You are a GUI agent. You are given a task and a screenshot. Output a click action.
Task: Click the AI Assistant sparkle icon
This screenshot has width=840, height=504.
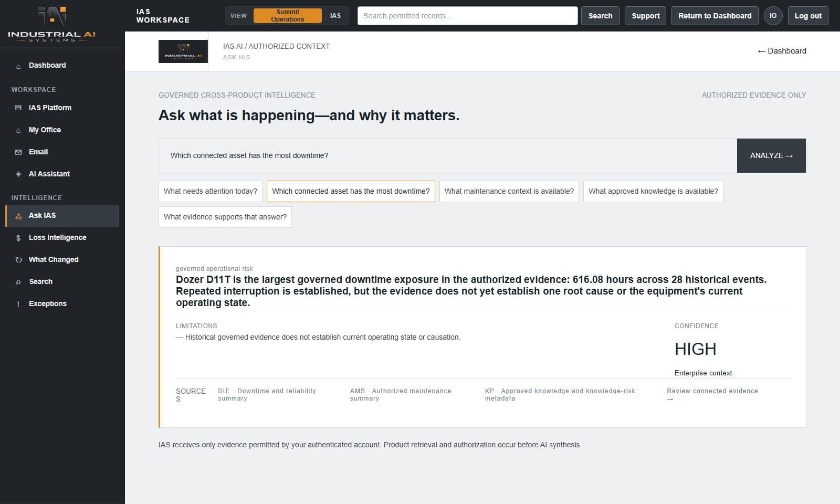[x=18, y=174]
